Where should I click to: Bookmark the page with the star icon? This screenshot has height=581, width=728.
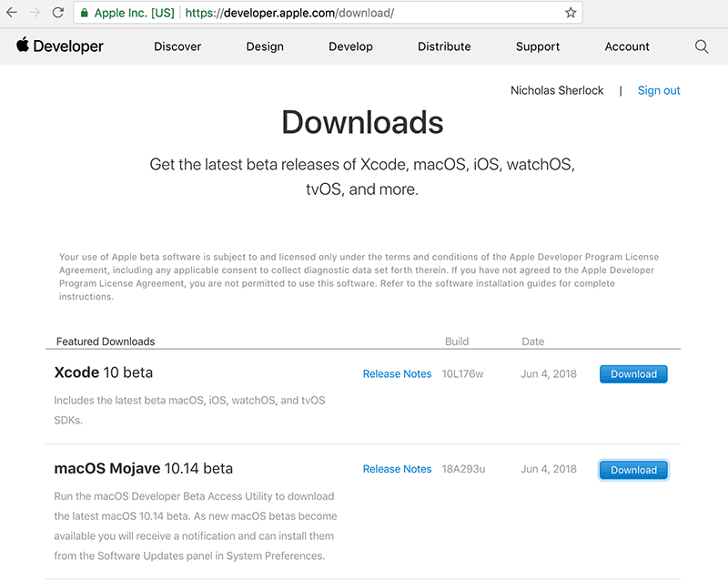pos(571,13)
